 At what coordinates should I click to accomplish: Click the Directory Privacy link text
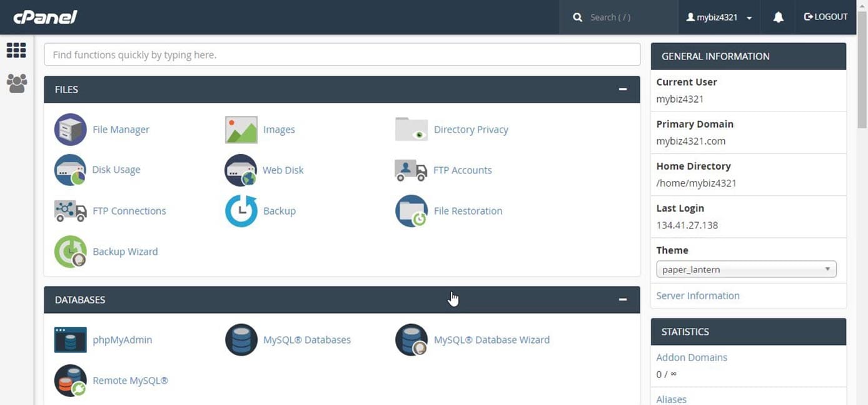pyautogui.click(x=471, y=130)
